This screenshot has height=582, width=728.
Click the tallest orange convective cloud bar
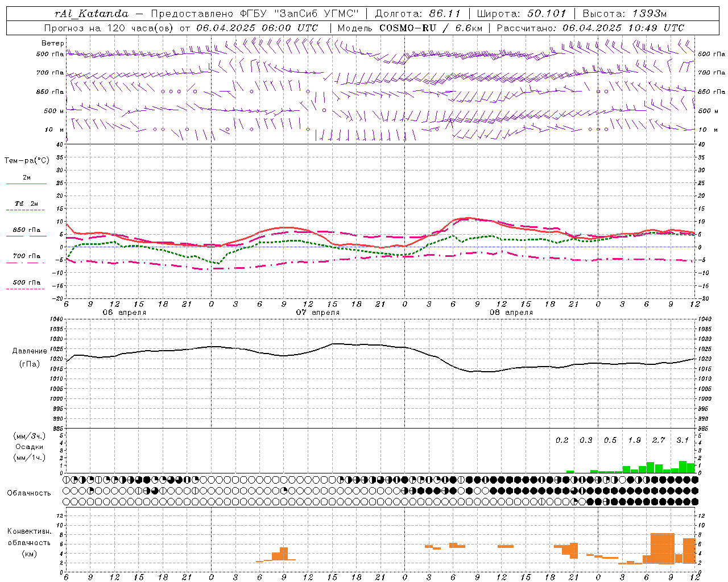[x=663, y=548]
